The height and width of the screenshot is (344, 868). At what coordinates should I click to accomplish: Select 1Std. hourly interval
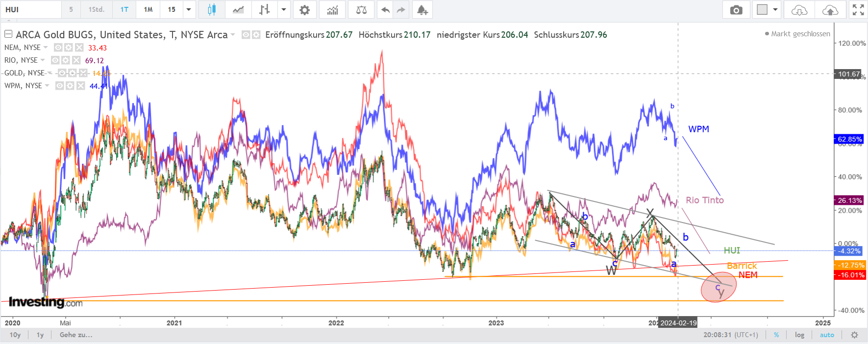tap(96, 10)
